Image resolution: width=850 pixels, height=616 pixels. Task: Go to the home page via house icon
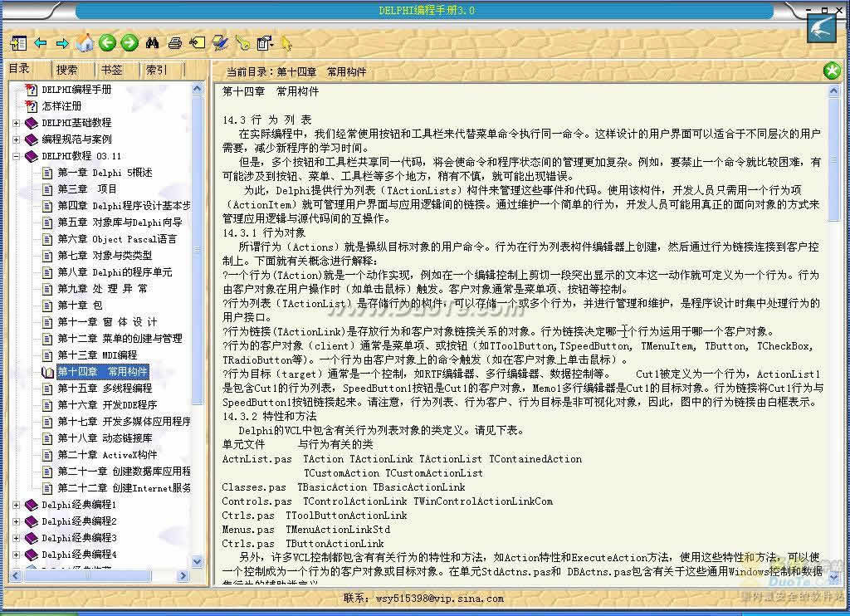[x=85, y=42]
